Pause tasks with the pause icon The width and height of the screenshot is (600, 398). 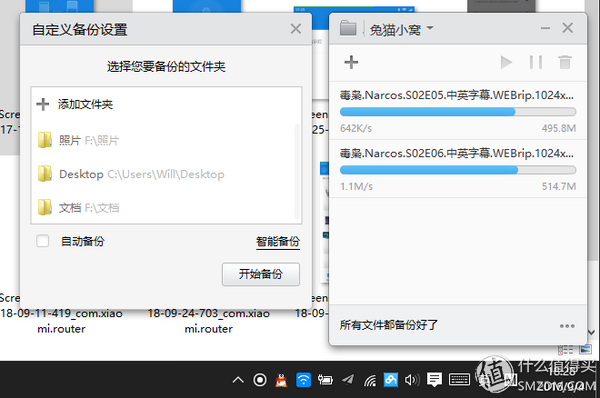click(x=536, y=62)
